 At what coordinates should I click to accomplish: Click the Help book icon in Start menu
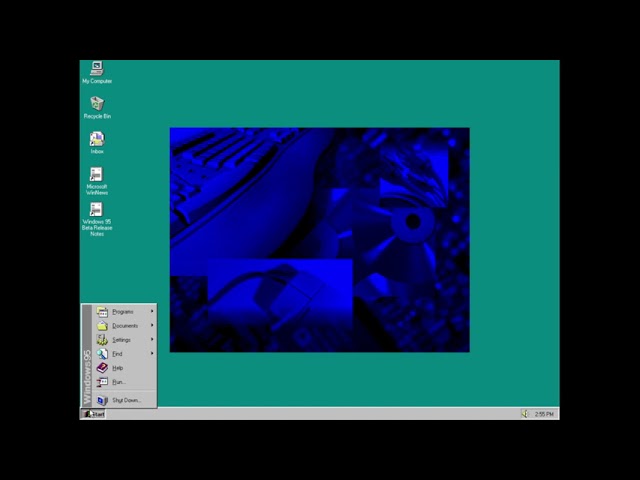[102, 368]
